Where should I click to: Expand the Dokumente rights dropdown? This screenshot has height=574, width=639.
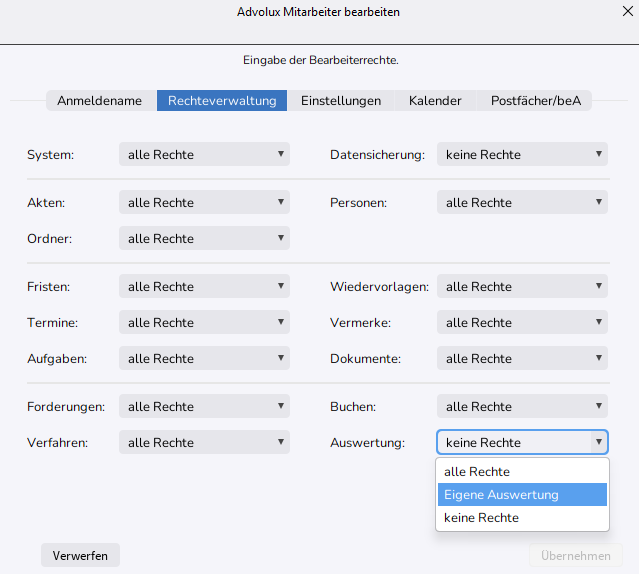522,358
